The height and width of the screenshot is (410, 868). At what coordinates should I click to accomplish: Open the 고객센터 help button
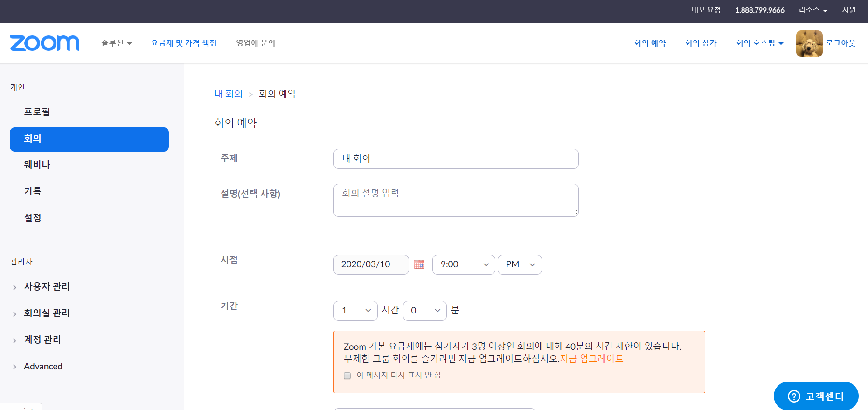(x=816, y=396)
